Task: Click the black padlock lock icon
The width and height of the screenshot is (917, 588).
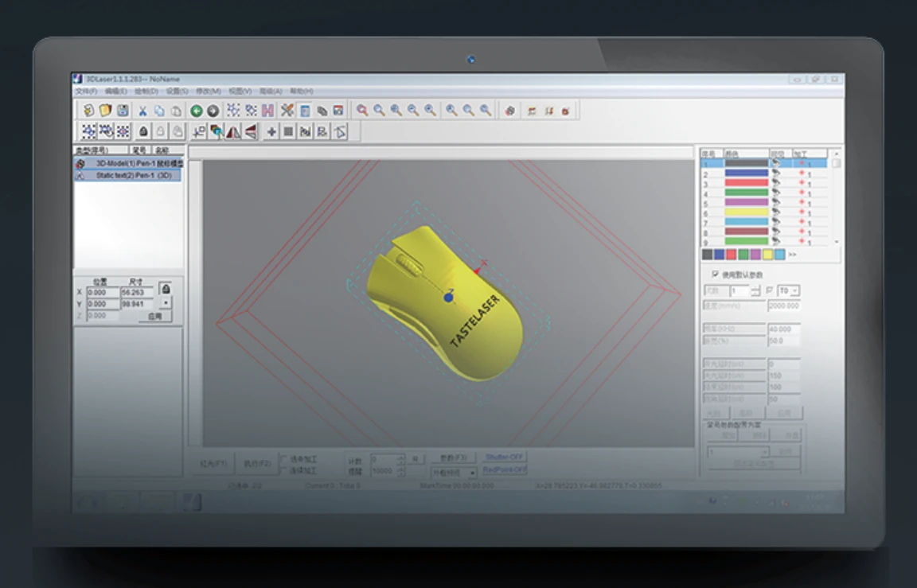Action: (x=143, y=131)
